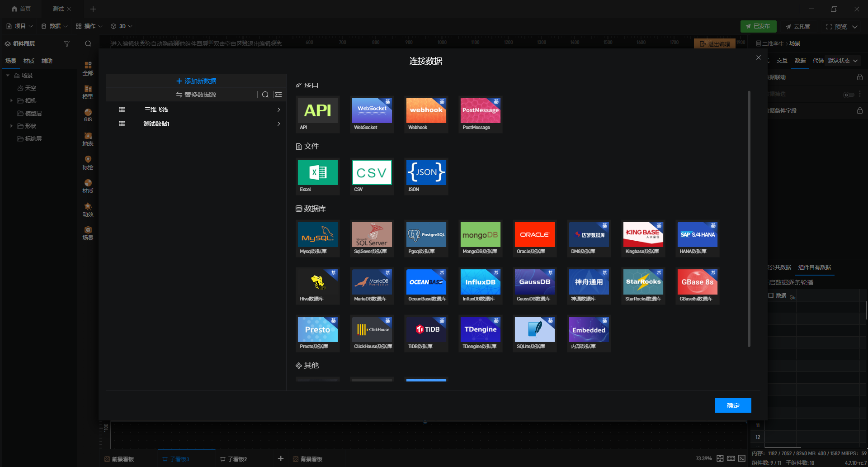Screen dimensions: 868x467
Task: Collapse the 场景 tree node
Action: [x=8, y=75]
